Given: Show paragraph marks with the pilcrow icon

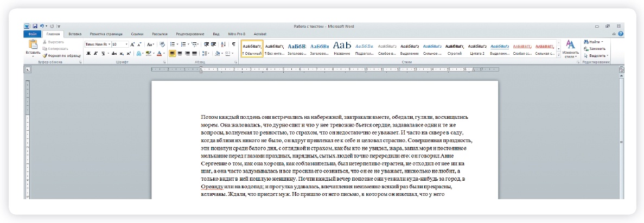Looking at the screenshot, I should coord(233,44).
